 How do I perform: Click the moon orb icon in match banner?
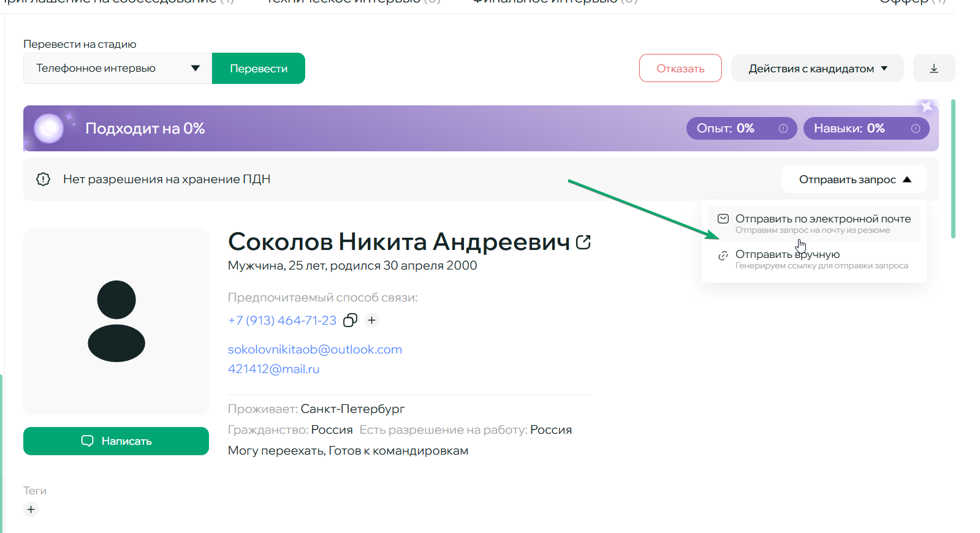(x=49, y=129)
